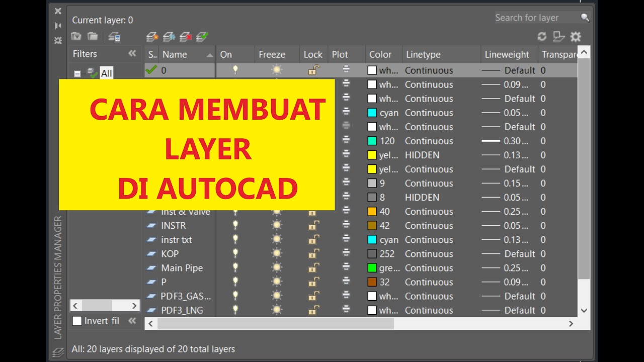Click layer list scroll up arrow
Viewport: 644px width, 362px height.
[x=584, y=52]
